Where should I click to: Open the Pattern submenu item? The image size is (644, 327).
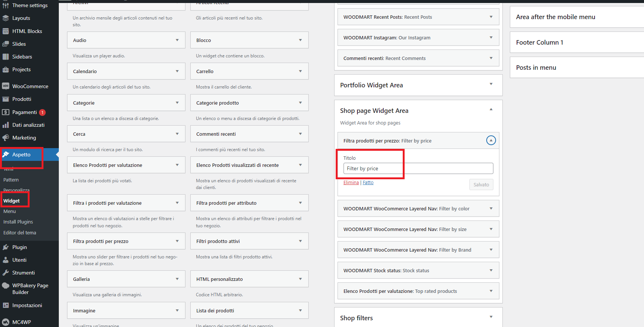coord(11,180)
